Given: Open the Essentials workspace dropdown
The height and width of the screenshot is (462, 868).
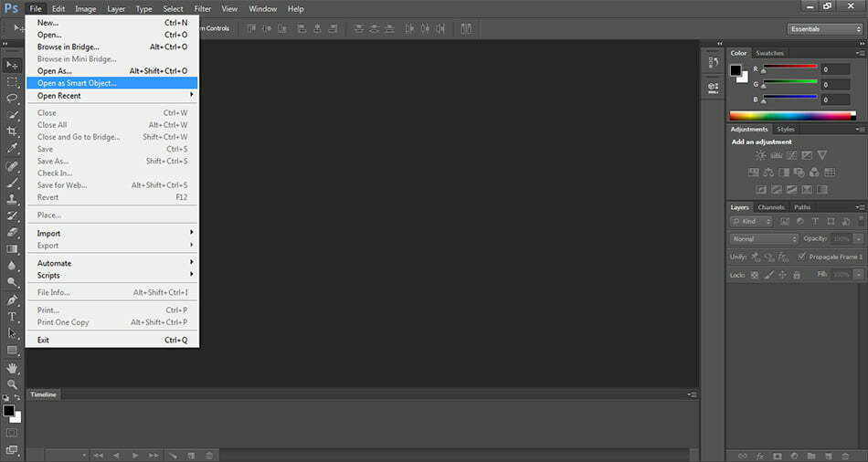Looking at the screenshot, I should pyautogui.click(x=825, y=29).
